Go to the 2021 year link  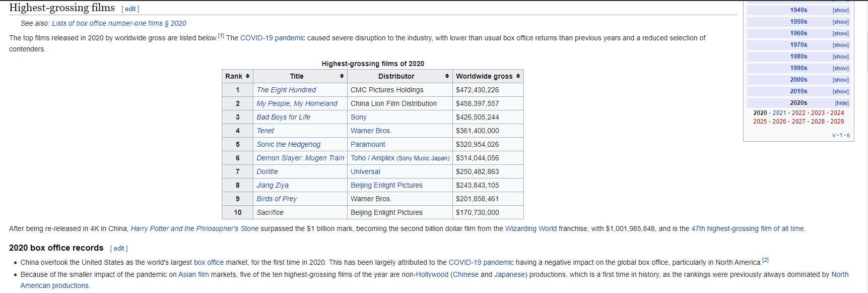(779, 113)
